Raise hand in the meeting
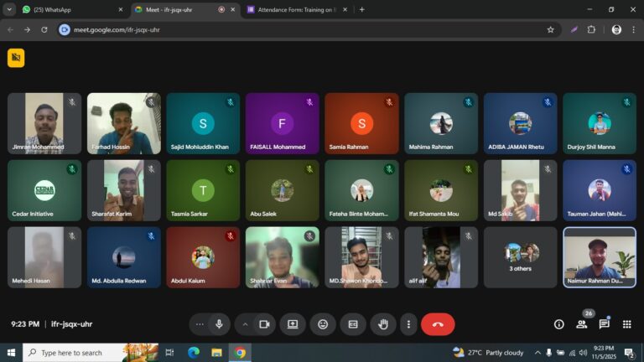This screenshot has height=362, width=644. (383, 324)
